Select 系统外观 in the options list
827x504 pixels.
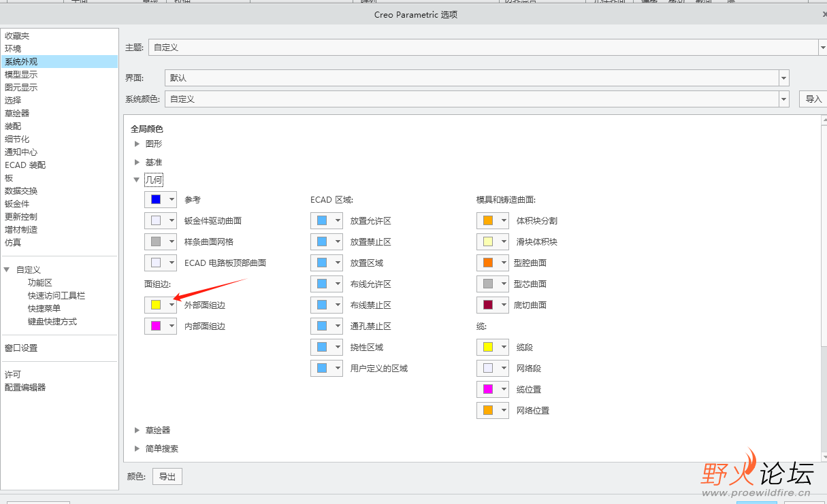click(59, 62)
